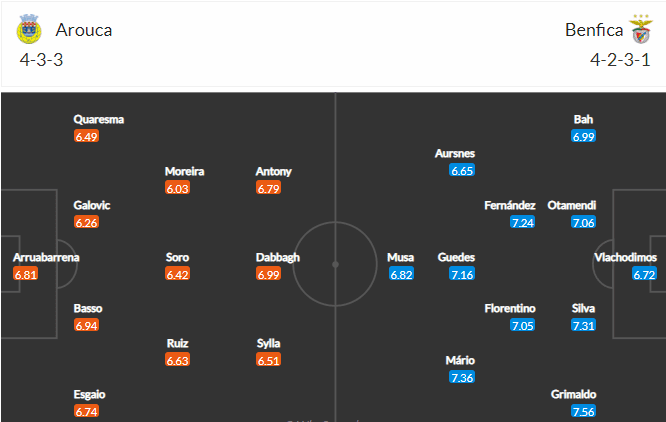Open player Florentino's name

[x=510, y=308]
